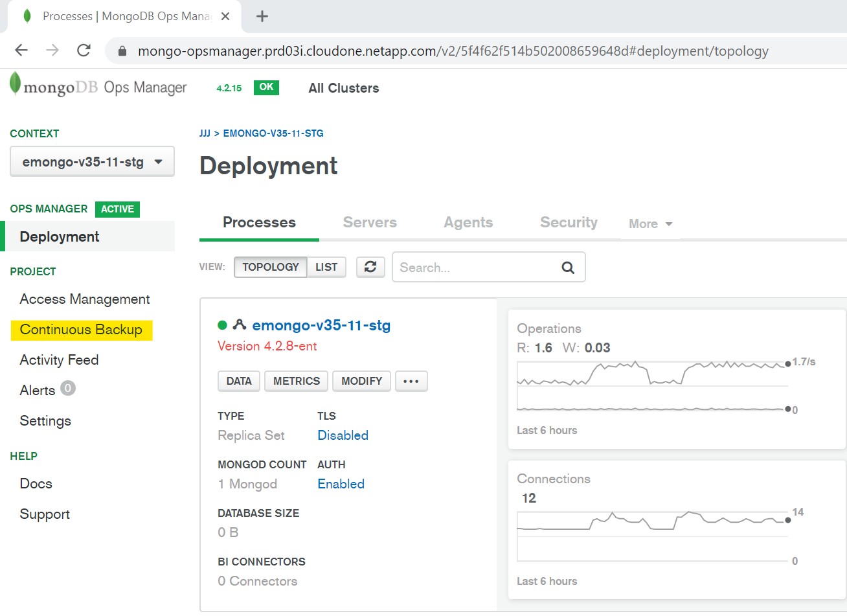Click inside the Search input field
The height and width of the screenshot is (616, 847).
click(x=476, y=268)
